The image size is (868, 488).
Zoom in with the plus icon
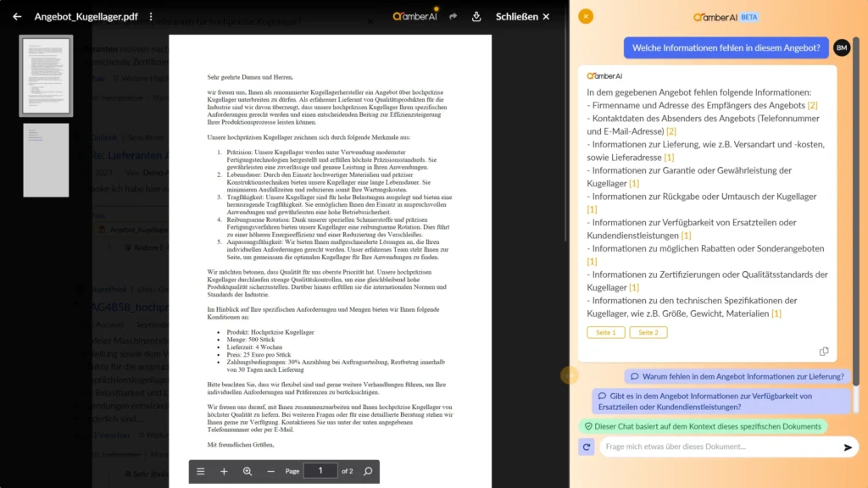click(224, 471)
